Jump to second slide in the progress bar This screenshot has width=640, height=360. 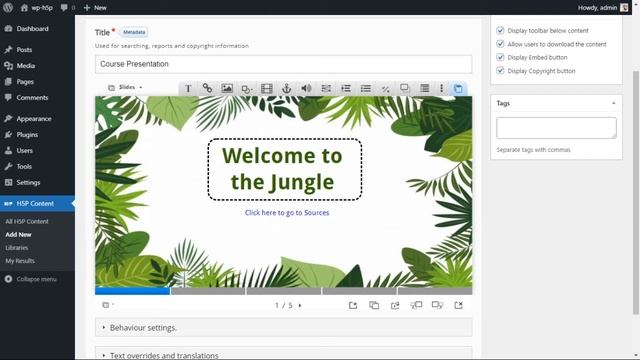coord(208,291)
